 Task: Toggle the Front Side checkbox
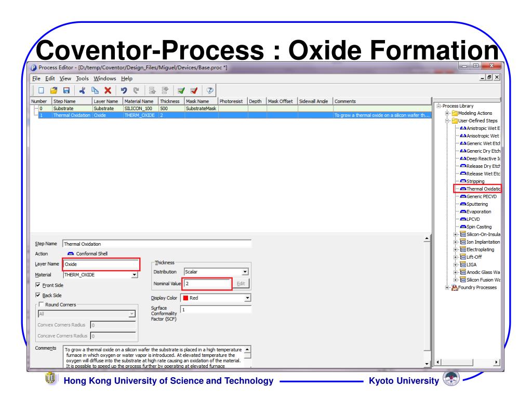pyautogui.click(x=38, y=285)
